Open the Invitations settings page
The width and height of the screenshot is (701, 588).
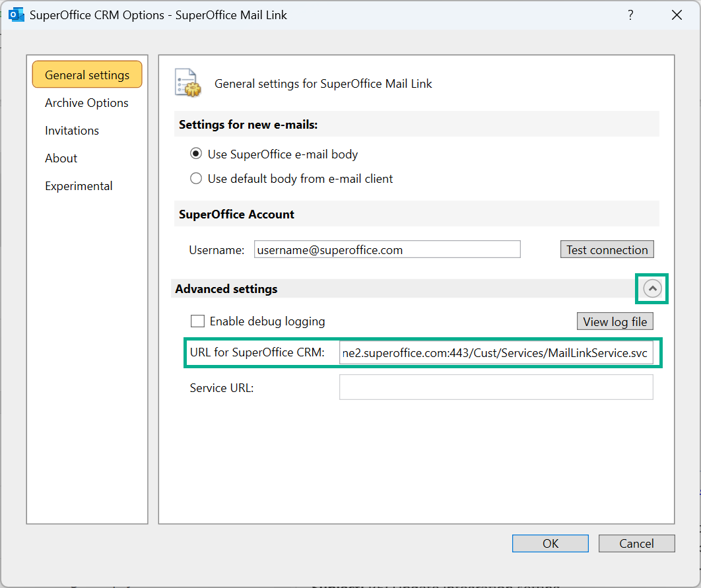72,130
